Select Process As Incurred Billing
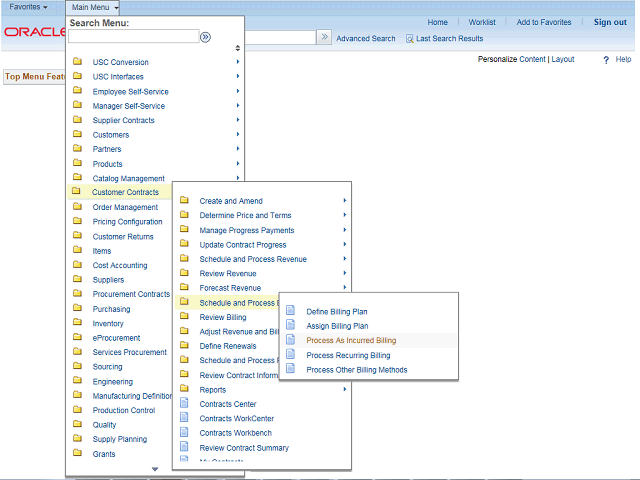Screen dimensions: 640x480 point(350,340)
